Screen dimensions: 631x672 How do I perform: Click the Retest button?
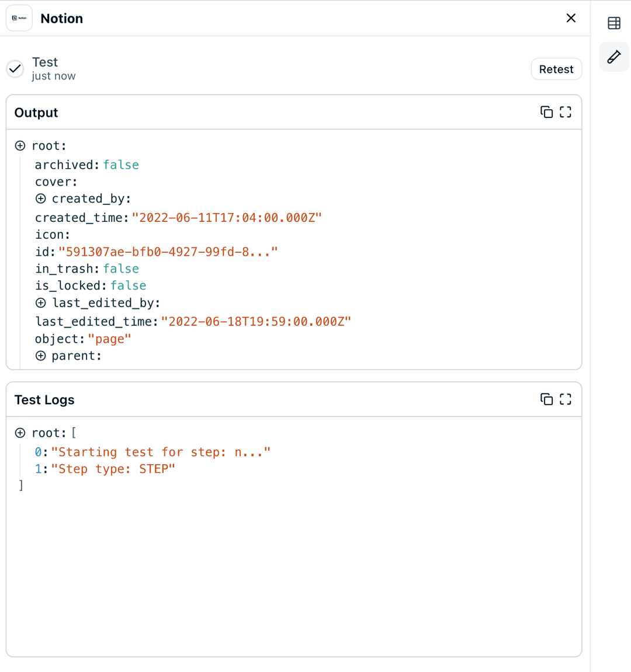click(556, 69)
